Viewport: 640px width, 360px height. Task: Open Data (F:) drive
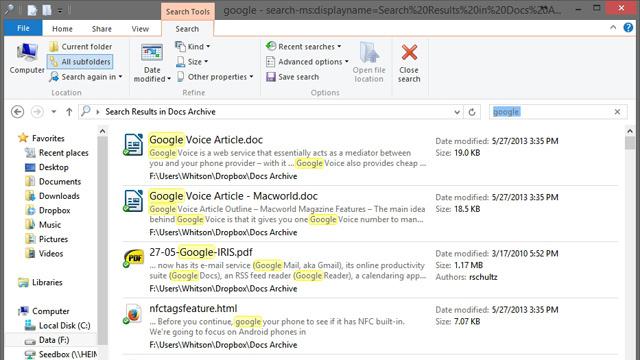coord(47,340)
